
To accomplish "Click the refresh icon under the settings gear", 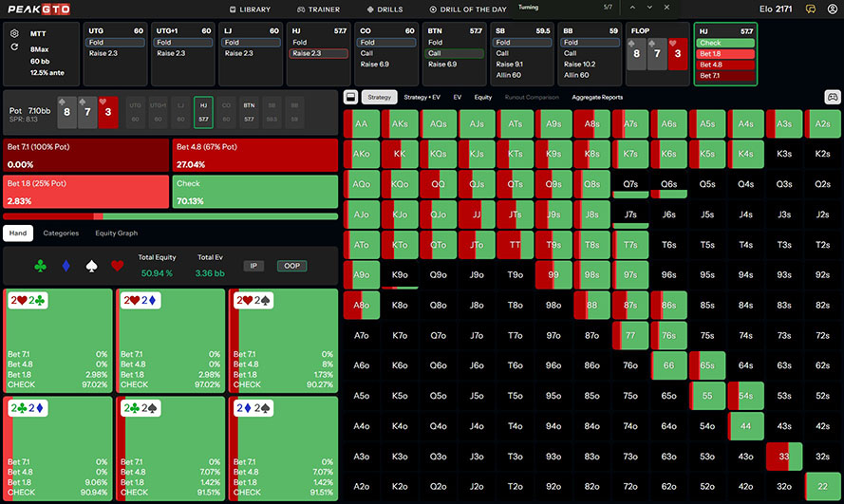I will [14, 47].
